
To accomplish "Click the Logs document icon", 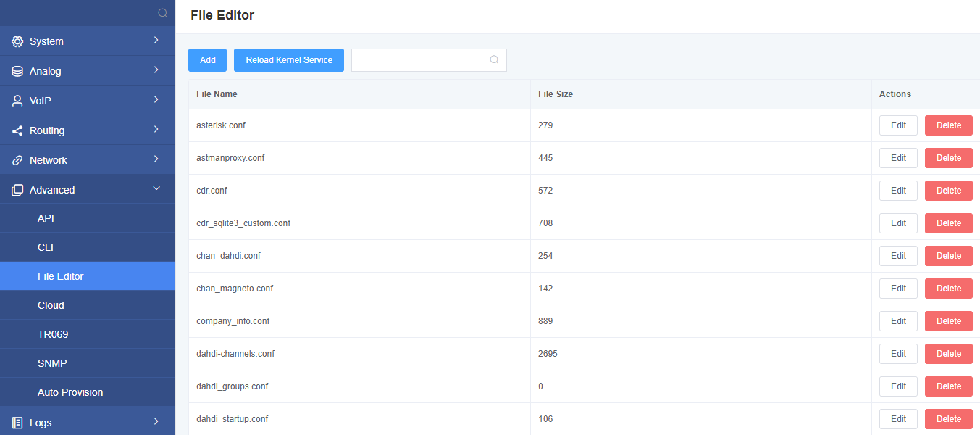I will (17, 423).
